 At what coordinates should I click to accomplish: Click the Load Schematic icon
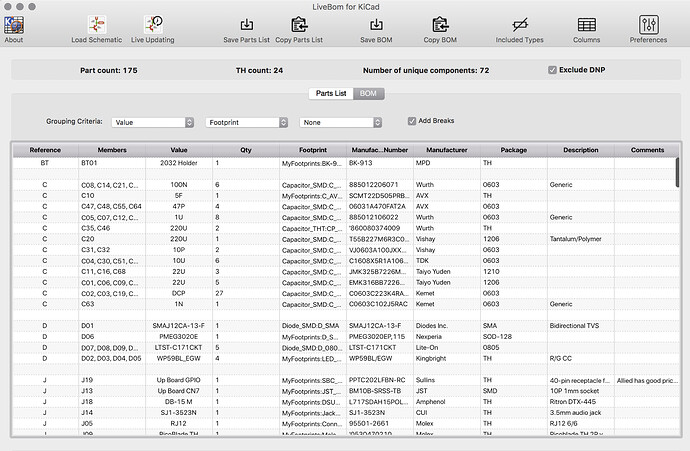pyautogui.click(x=97, y=25)
